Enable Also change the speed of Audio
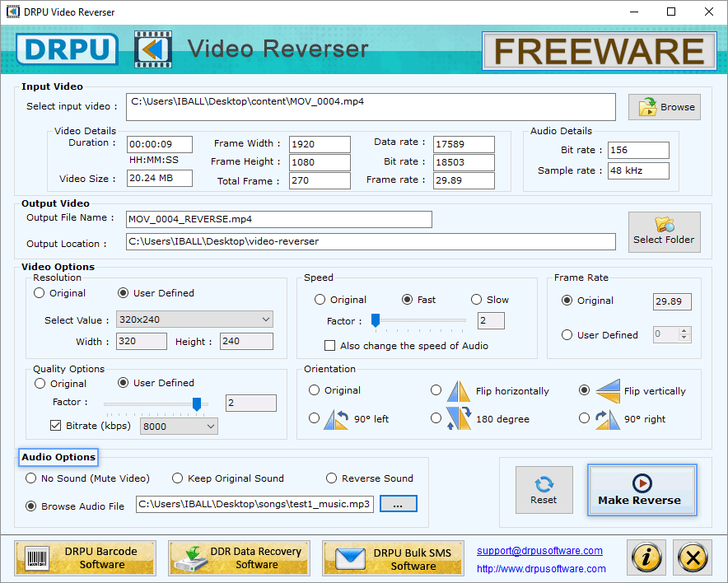728x583 pixels. tap(329, 345)
